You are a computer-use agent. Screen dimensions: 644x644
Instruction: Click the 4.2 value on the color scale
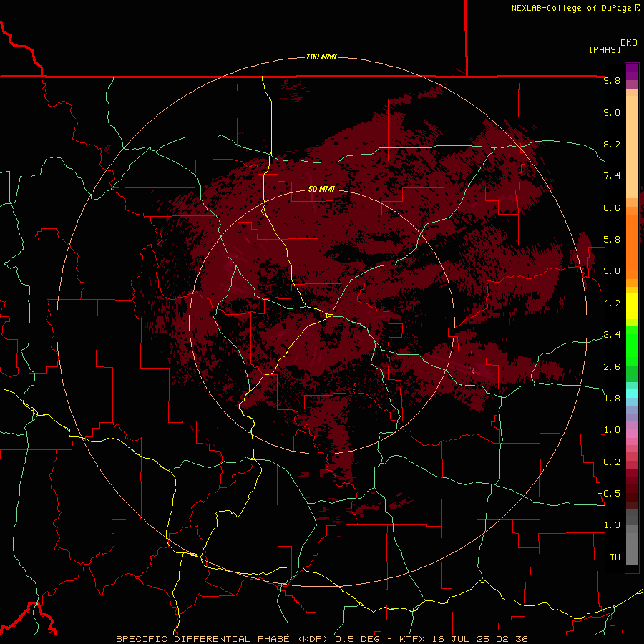612,303
